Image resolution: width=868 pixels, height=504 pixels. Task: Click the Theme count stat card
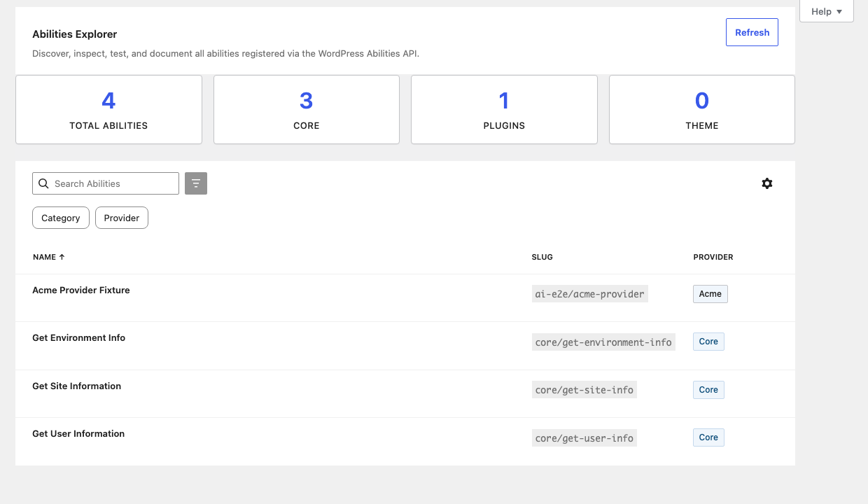click(702, 110)
